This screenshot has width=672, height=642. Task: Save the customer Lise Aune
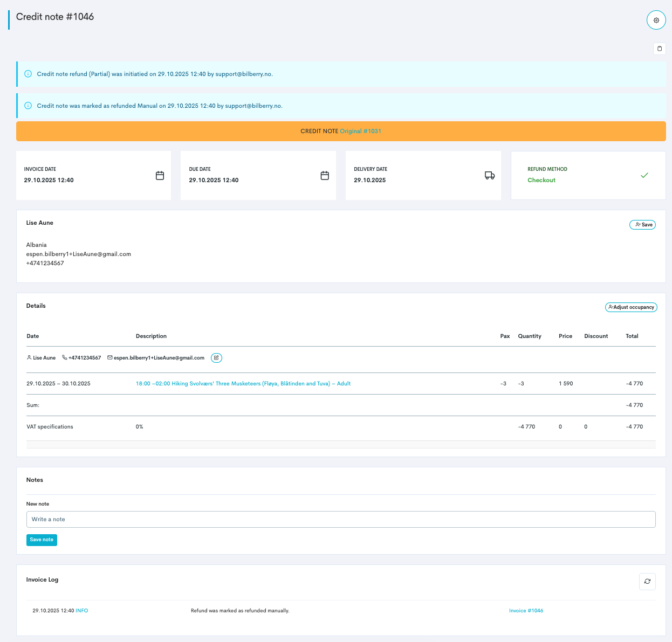(x=642, y=225)
